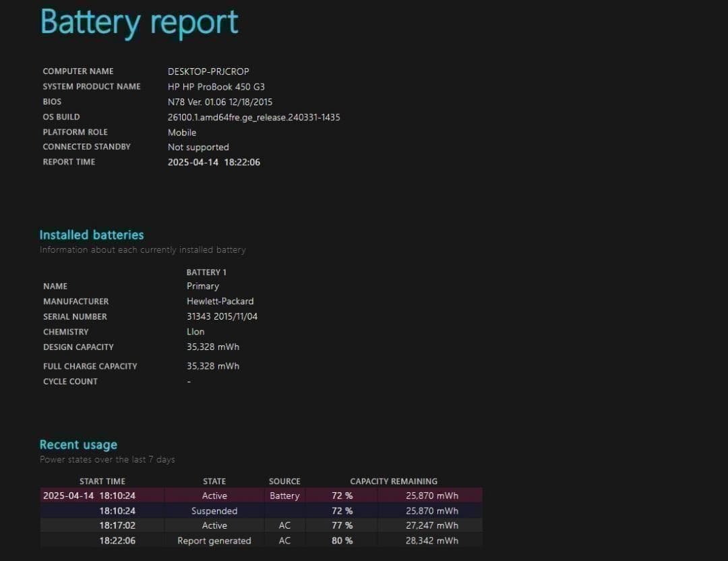Click the report time value in header
728x561 pixels.
[x=214, y=163]
